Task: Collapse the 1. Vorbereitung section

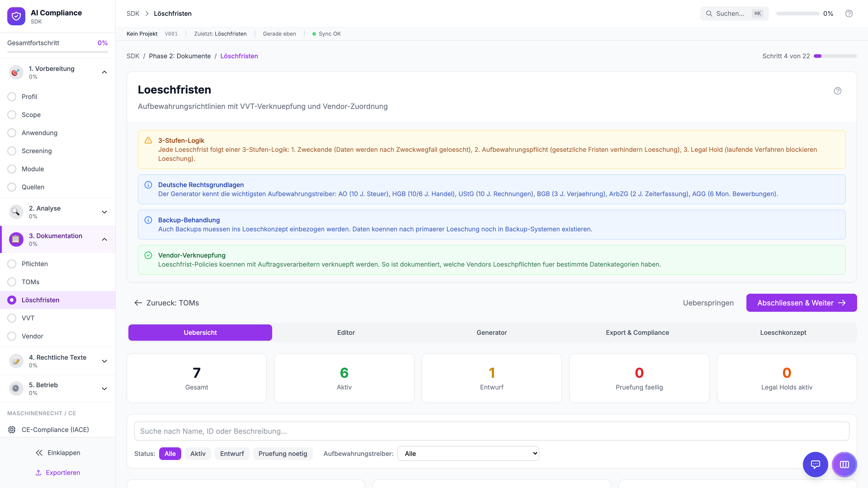Action: (x=104, y=72)
